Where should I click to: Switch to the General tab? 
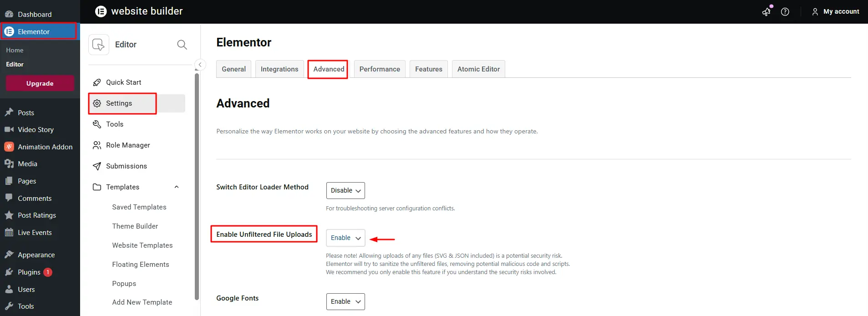tap(233, 69)
